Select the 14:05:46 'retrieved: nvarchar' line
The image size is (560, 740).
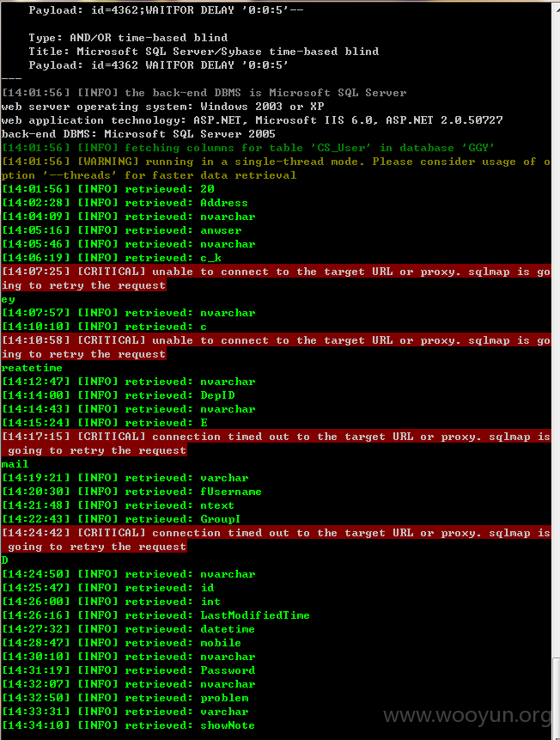[128, 244]
